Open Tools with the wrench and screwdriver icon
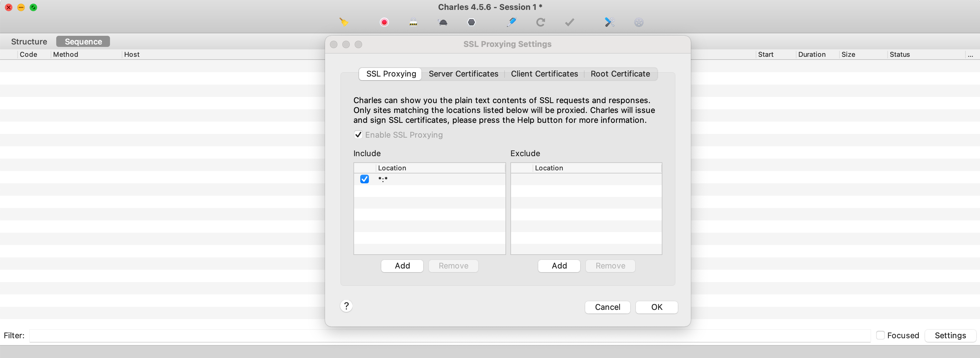Image resolution: width=980 pixels, height=358 pixels. pyautogui.click(x=609, y=22)
